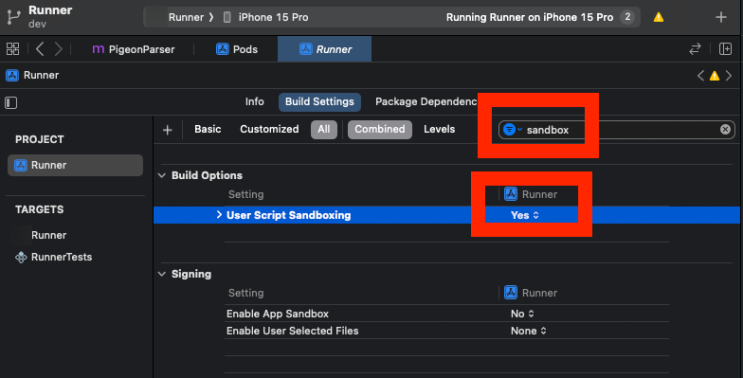Open the Package Dependencies tab
Screen dimensions: 743x378
426,102
